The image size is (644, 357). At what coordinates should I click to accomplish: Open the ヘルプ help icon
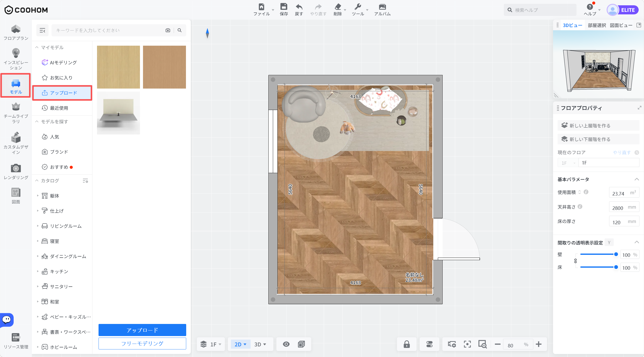(590, 7)
